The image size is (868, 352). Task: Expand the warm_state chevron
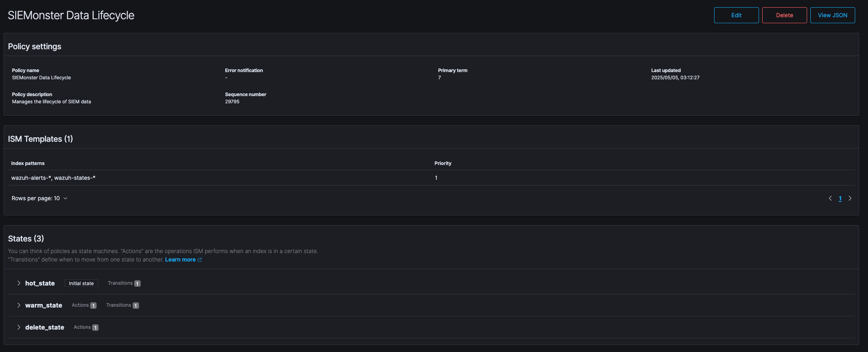tap(18, 305)
